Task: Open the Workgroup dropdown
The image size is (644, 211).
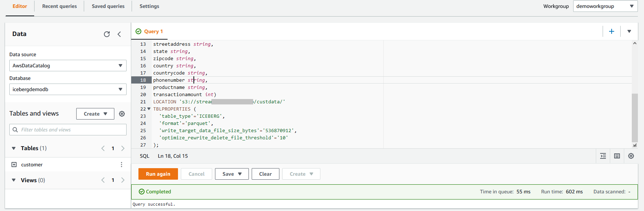Action: pos(605,6)
